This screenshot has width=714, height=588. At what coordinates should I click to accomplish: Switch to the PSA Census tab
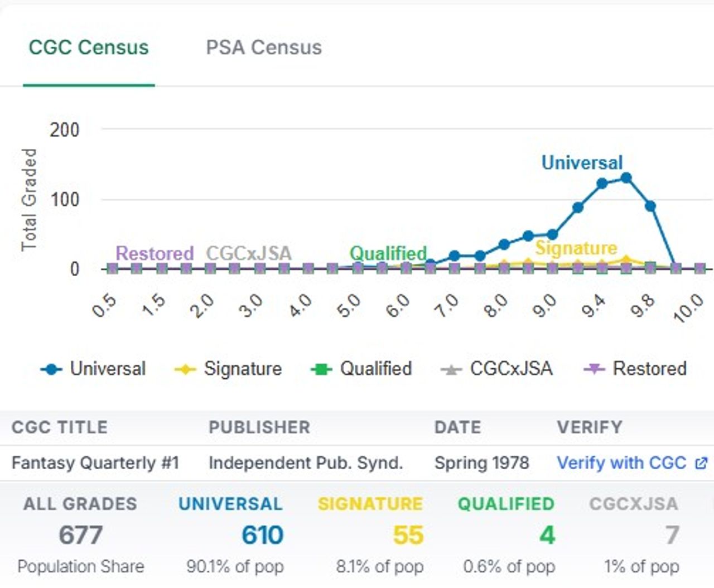coord(263,47)
